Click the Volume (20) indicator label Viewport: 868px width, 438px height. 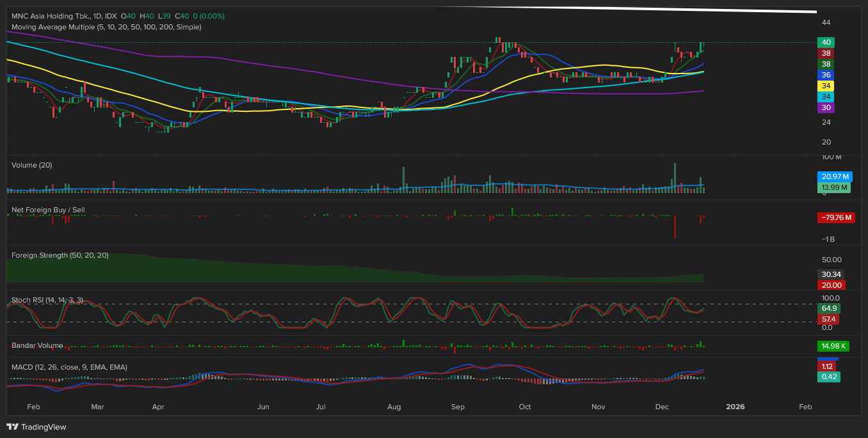[x=32, y=165]
